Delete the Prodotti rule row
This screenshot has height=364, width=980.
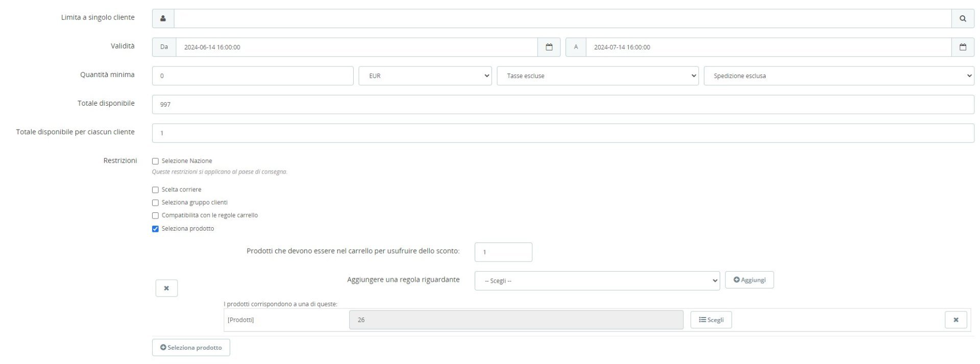coord(955,320)
